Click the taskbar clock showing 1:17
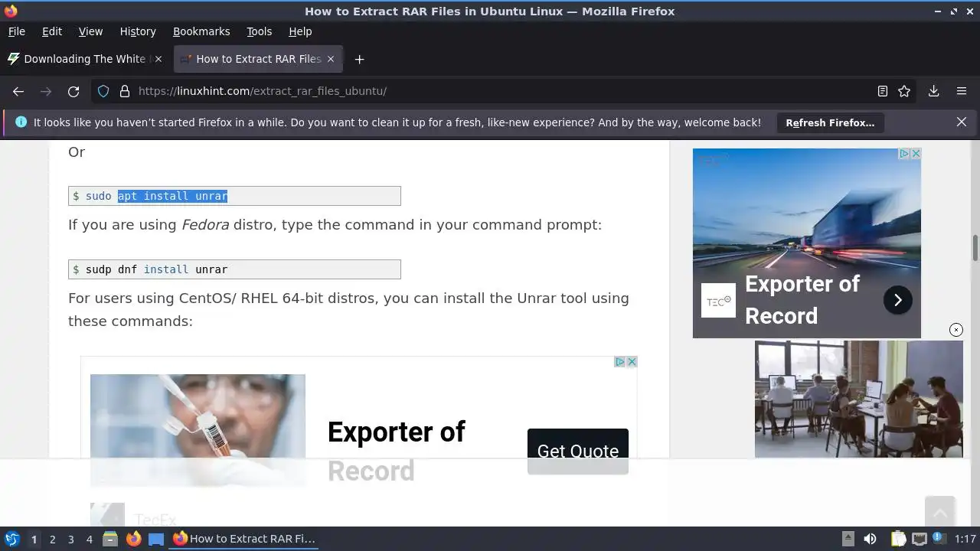The image size is (980, 551). point(965,539)
